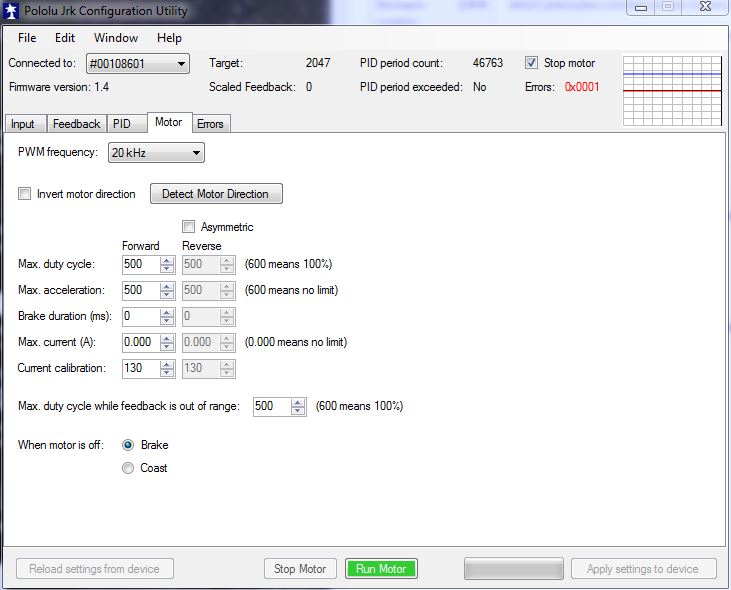Click Reload settings from device button
731x590 pixels.
[x=95, y=569]
